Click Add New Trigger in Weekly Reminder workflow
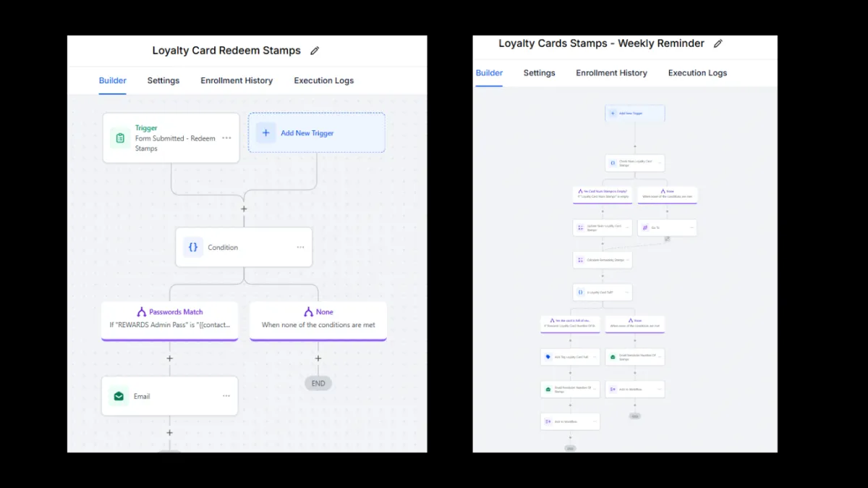Viewport: 868px width, 488px height. click(x=635, y=113)
